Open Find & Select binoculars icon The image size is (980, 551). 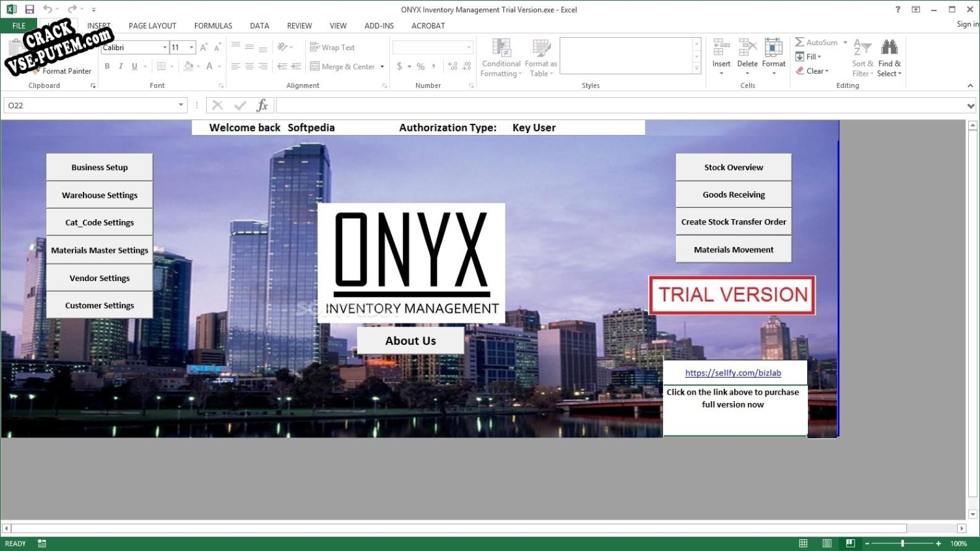tap(889, 48)
